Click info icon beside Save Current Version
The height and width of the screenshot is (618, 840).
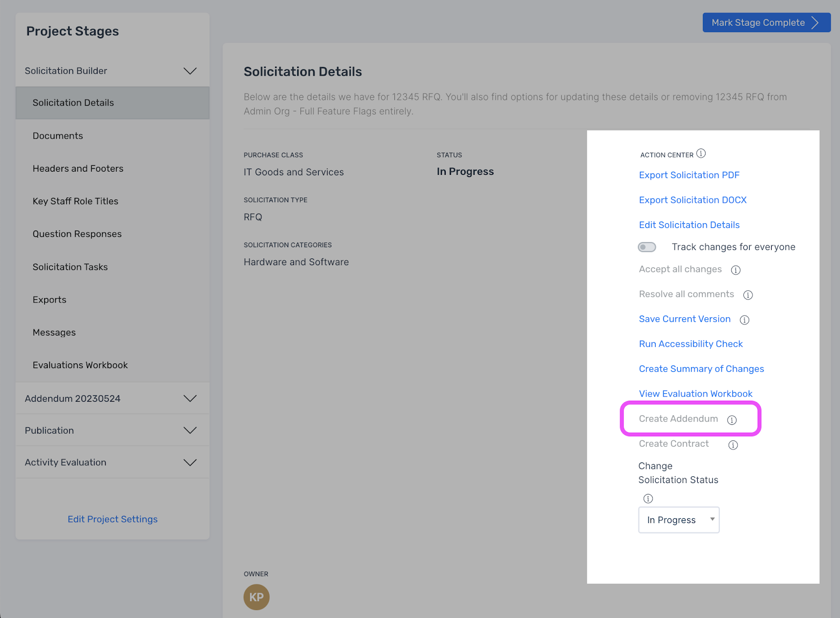point(744,320)
